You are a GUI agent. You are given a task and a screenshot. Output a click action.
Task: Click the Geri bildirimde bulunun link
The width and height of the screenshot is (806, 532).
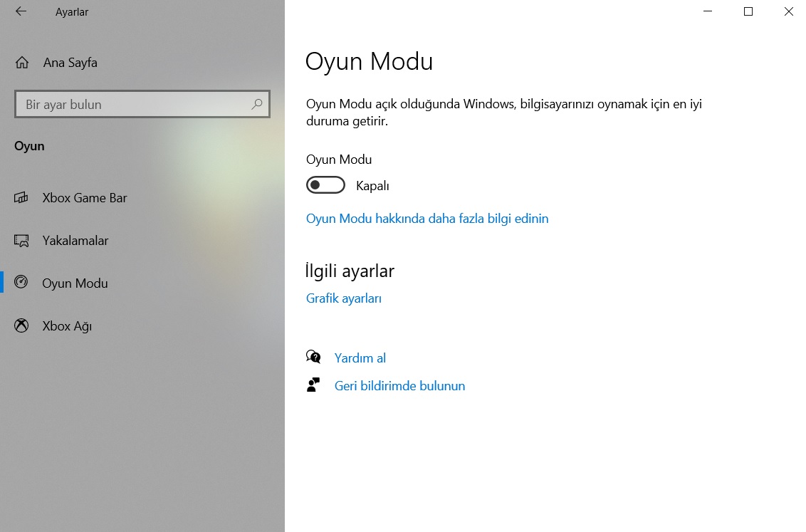(x=399, y=386)
